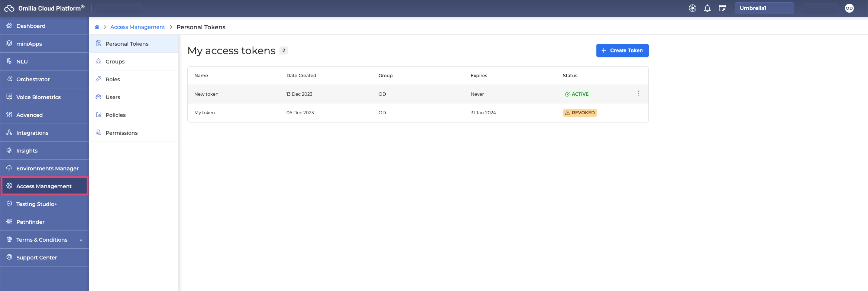Open Environments Manager from sidebar

coord(47,169)
